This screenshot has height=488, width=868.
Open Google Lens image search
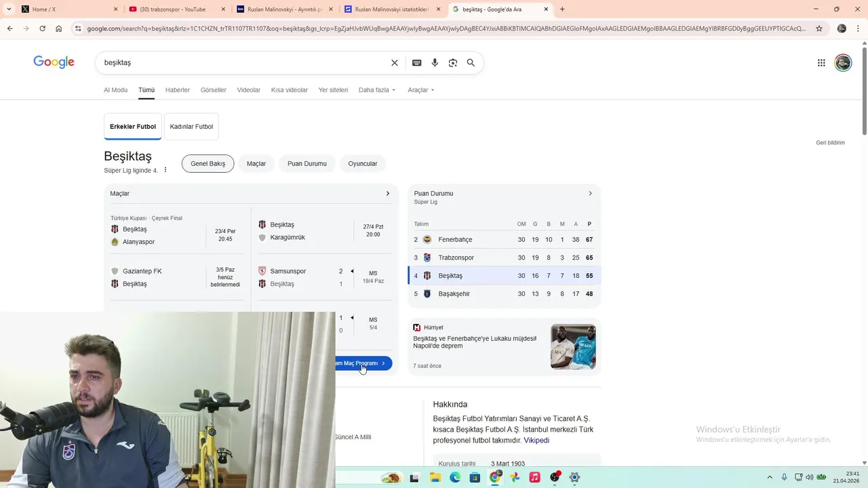coord(453,62)
